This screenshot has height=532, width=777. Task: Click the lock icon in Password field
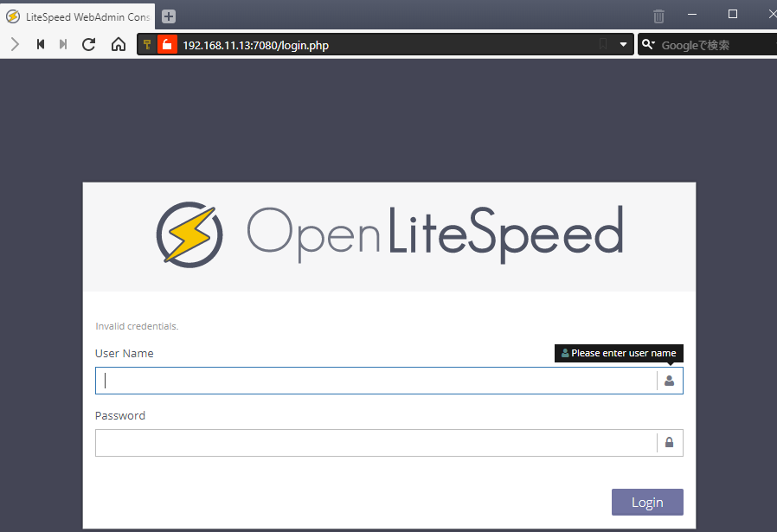pyautogui.click(x=669, y=443)
